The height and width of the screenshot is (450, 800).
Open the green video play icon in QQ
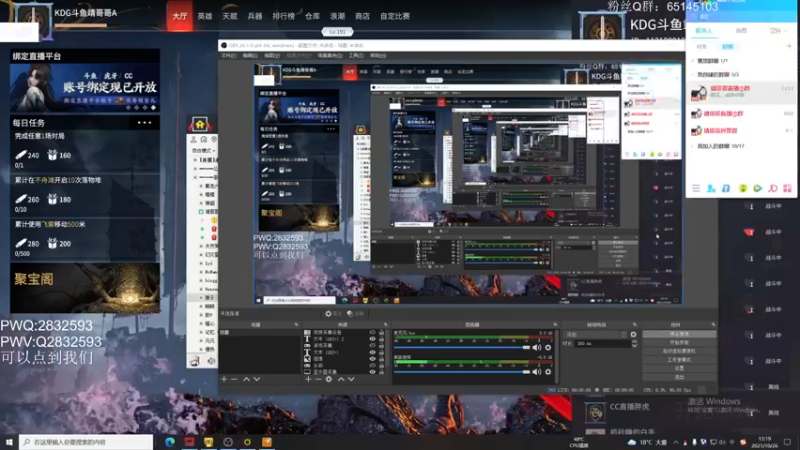tap(758, 188)
